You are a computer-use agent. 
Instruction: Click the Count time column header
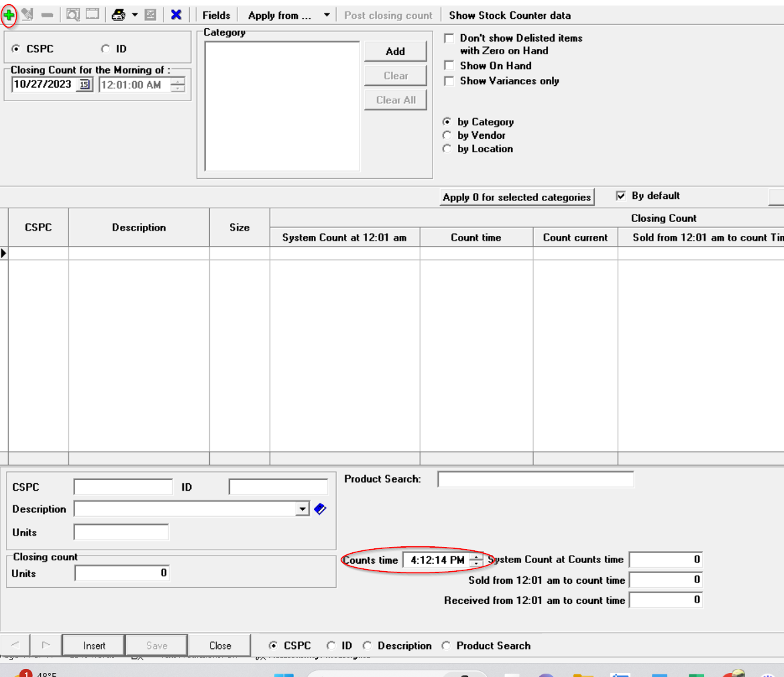click(x=476, y=237)
